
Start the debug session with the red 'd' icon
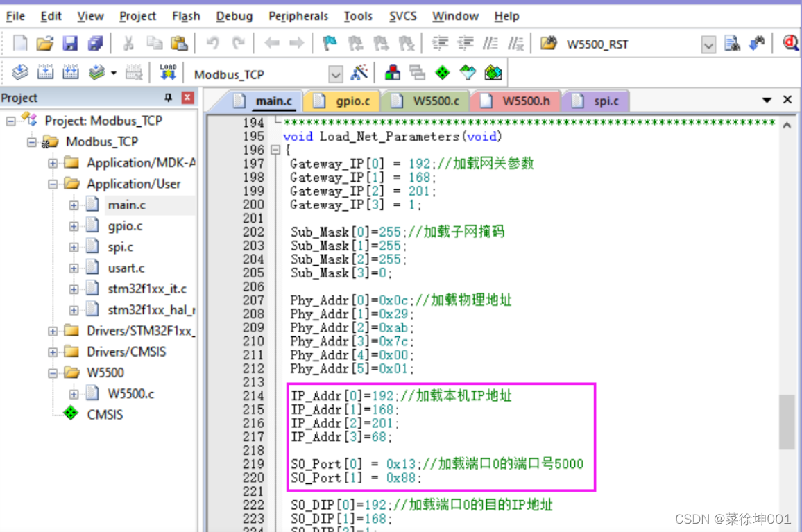pyautogui.click(x=790, y=44)
